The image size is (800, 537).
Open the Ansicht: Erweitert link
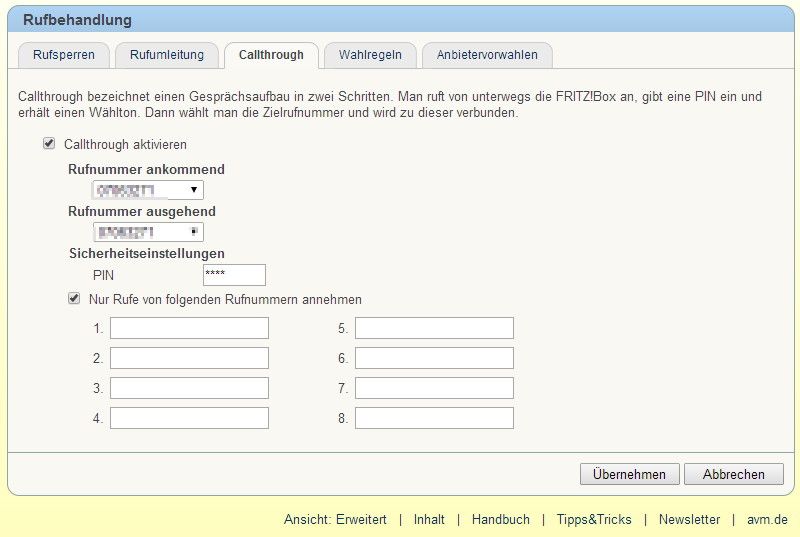pos(335,520)
